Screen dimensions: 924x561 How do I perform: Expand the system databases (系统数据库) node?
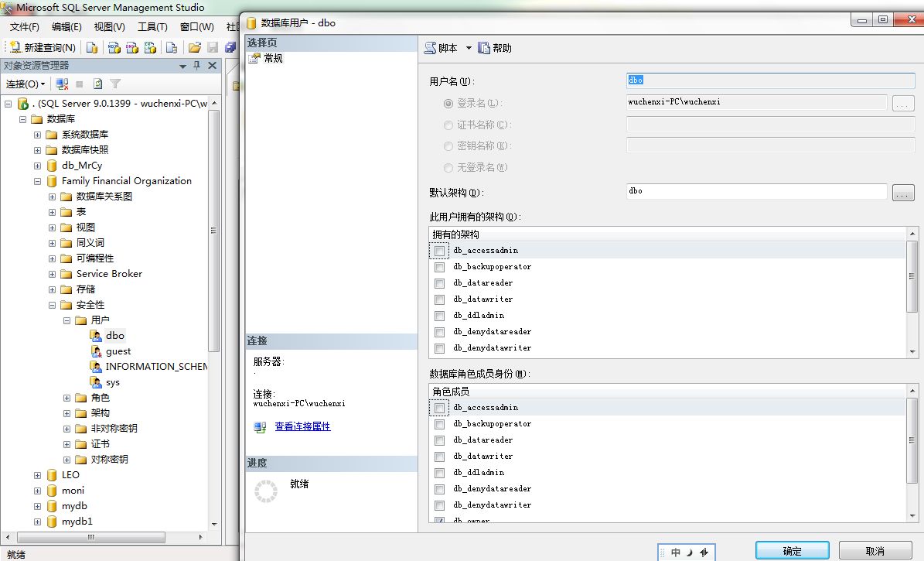pos(37,135)
